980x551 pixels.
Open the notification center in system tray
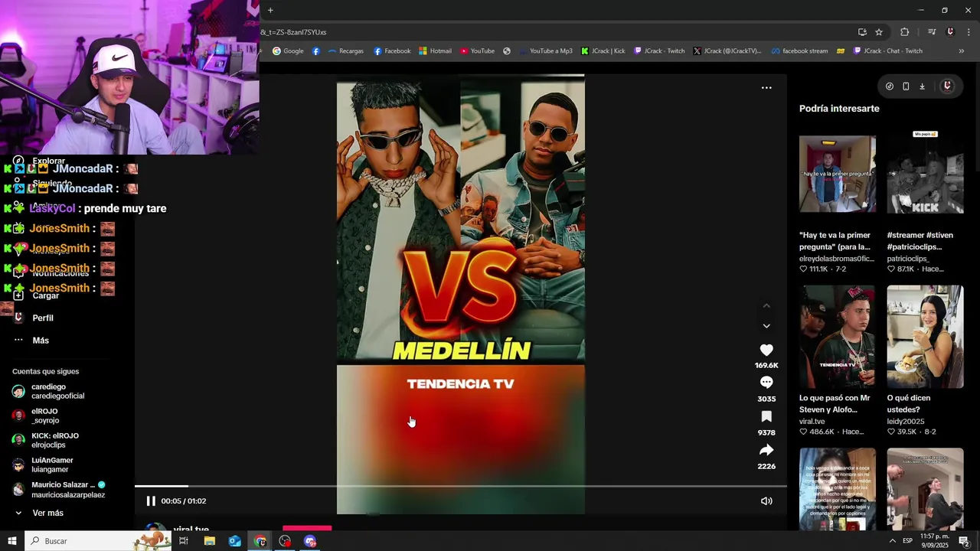click(x=964, y=541)
